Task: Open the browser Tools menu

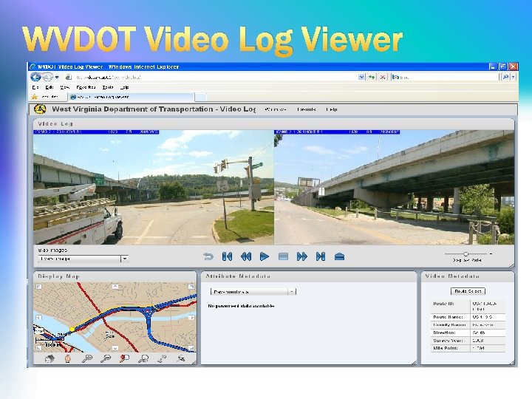Action: pyautogui.click(x=108, y=87)
